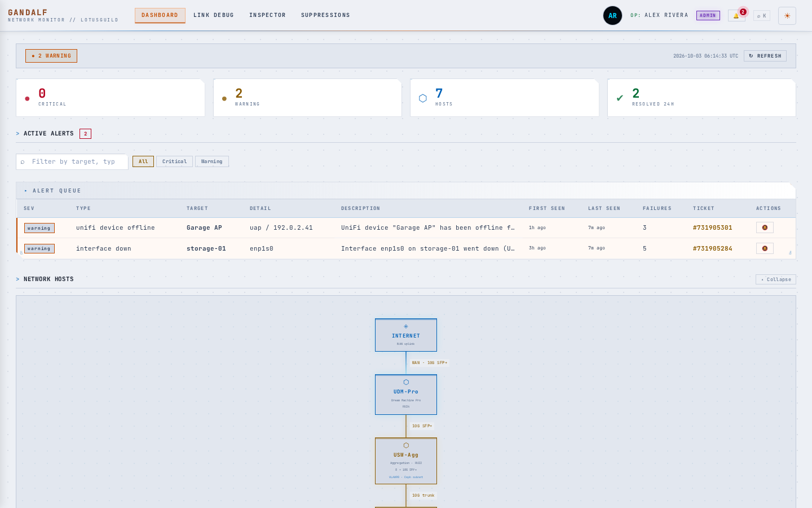Open ticket #731905284
812x508 pixels.
point(712,248)
